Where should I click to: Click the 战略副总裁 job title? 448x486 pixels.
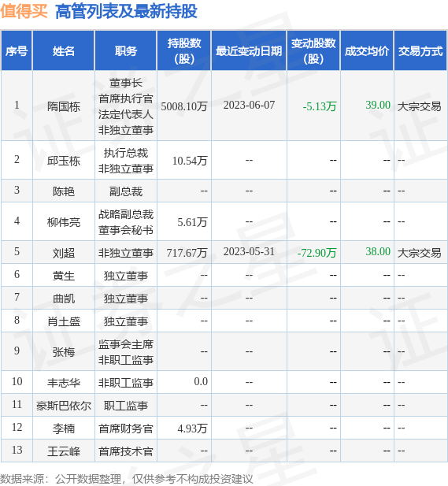[x=125, y=214]
